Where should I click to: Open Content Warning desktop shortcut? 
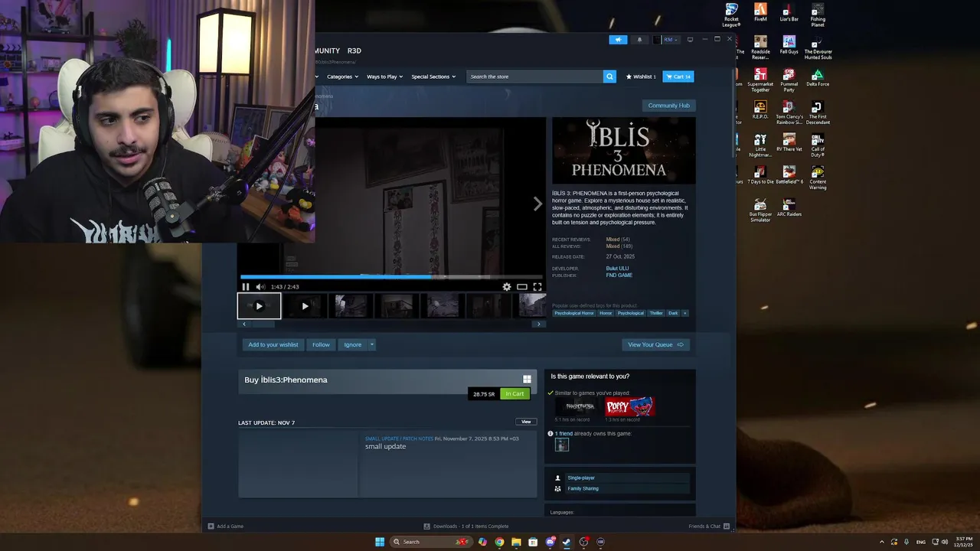pos(818,178)
